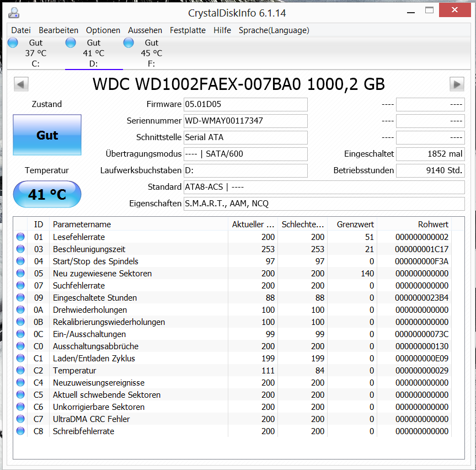Screen dimensions: 476x470
Task: Click the Rohwert column header
Action: (414, 225)
